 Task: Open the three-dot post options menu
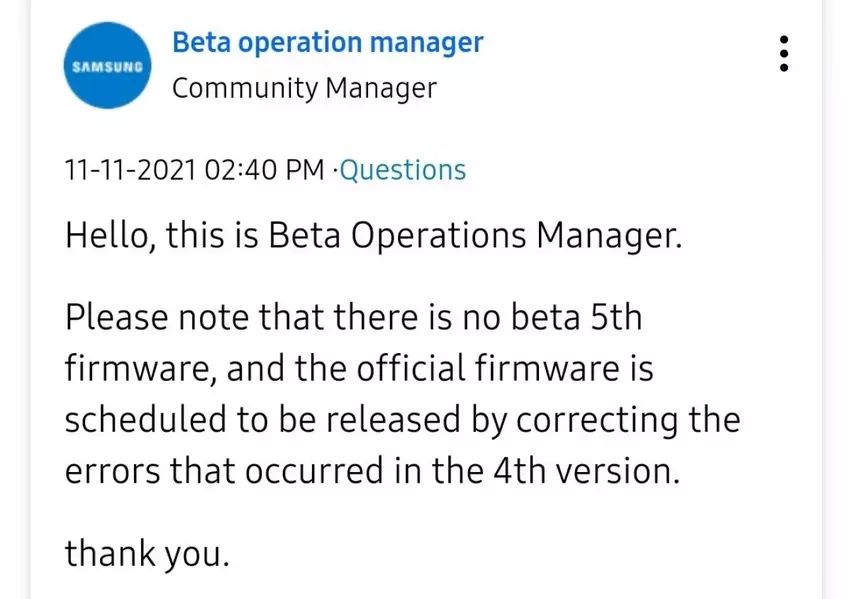(x=784, y=53)
